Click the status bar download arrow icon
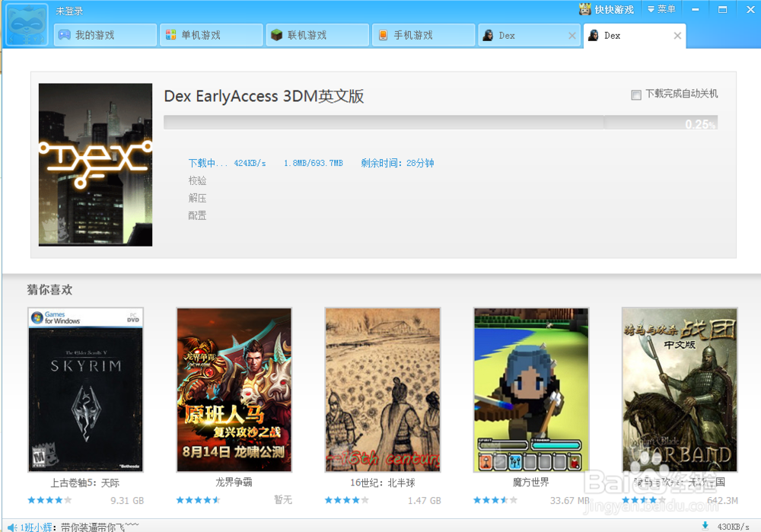 click(x=705, y=526)
